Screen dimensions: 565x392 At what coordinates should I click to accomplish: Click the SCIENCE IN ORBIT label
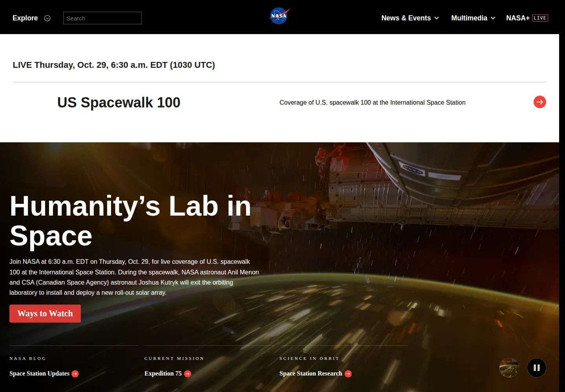[x=309, y=358]
